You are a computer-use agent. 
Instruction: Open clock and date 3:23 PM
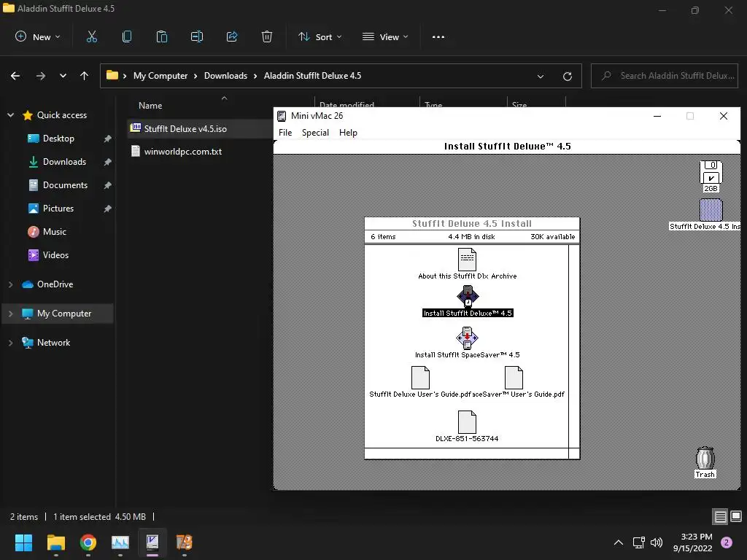[x=693, y=542]
